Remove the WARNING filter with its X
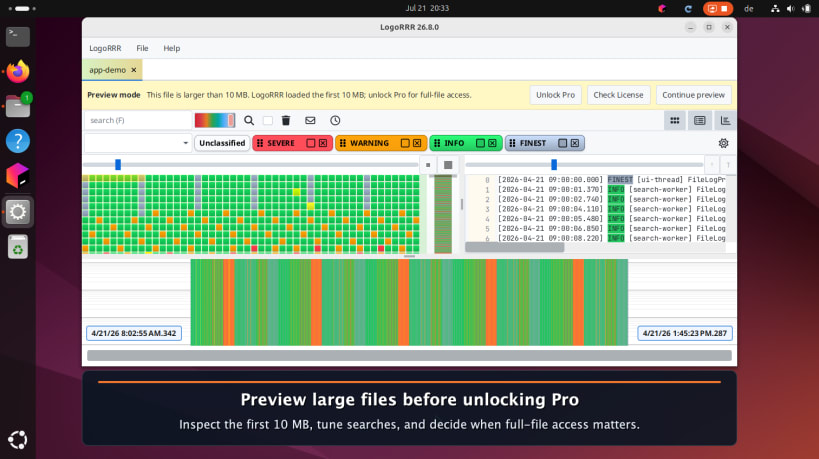The height and width of the screenshot is (459, 819). click(417, 143)
